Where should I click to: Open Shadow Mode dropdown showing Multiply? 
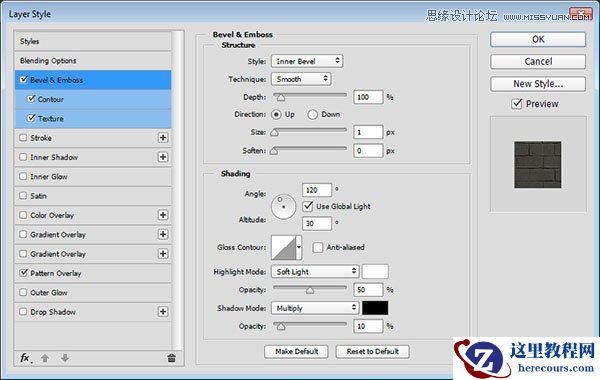(x=315, y=308)
